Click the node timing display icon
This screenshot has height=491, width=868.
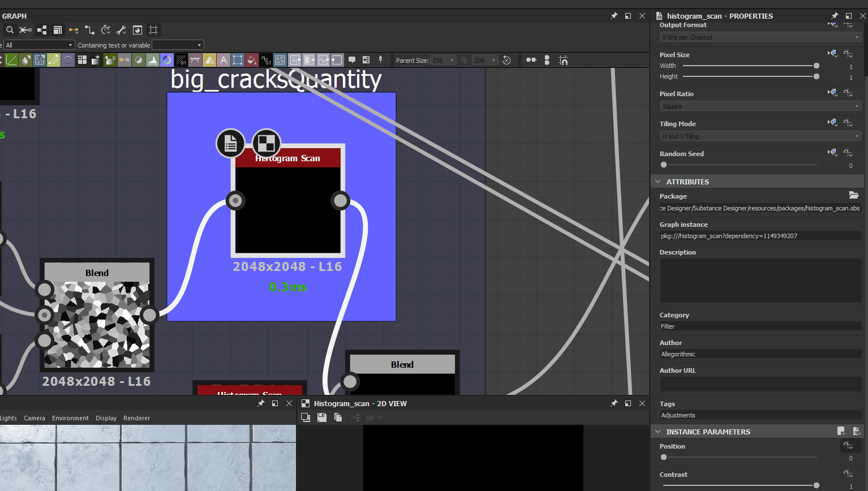pyautogui.click(x=106, y=30)
